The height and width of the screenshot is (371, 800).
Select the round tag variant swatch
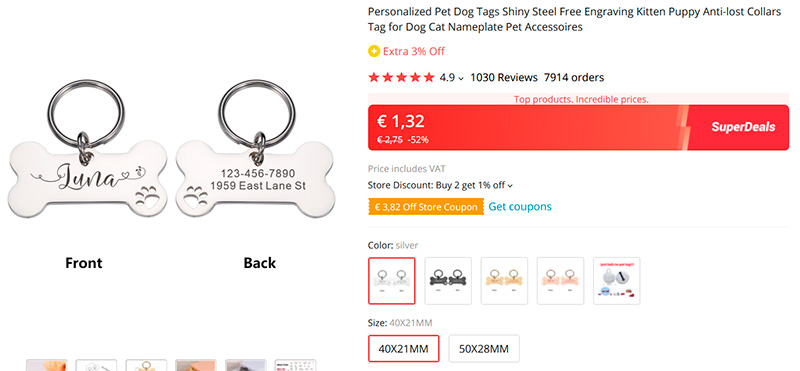tap(616, 281)
